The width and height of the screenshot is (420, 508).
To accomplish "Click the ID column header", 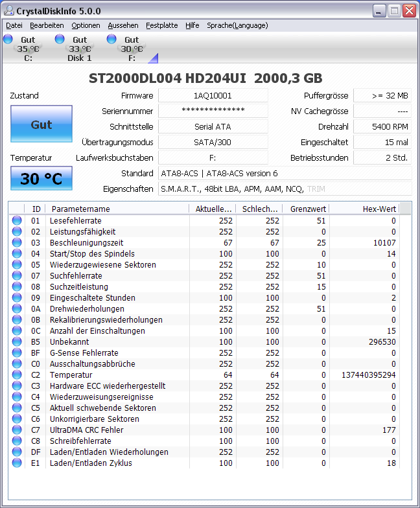I will click(35, 209).
